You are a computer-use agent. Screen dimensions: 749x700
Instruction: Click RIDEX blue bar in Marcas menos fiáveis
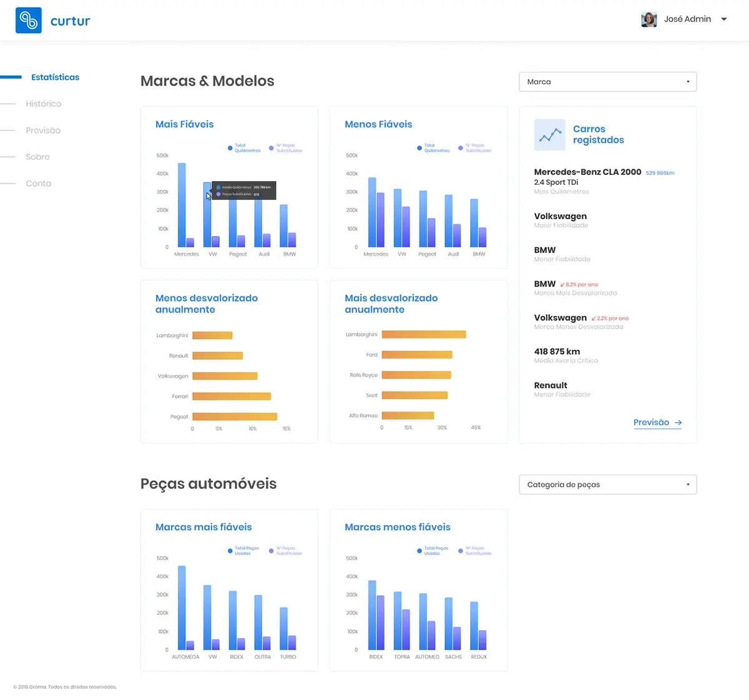372,615
